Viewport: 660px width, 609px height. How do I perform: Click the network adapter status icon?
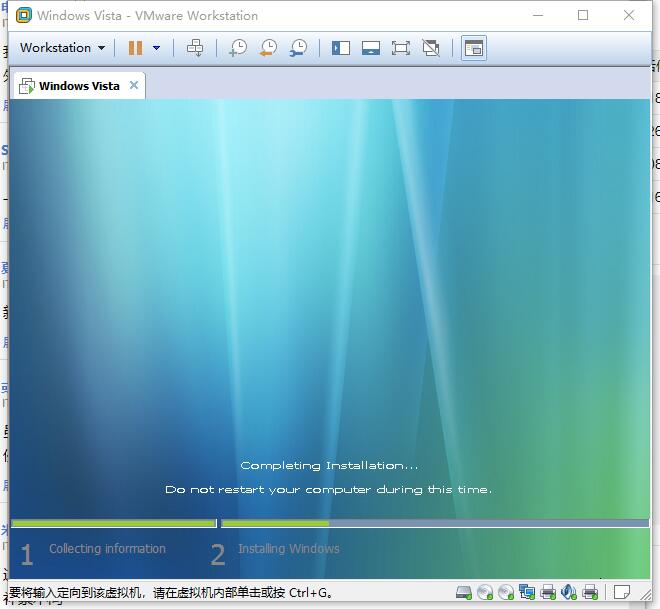click(x=527, y=592)
